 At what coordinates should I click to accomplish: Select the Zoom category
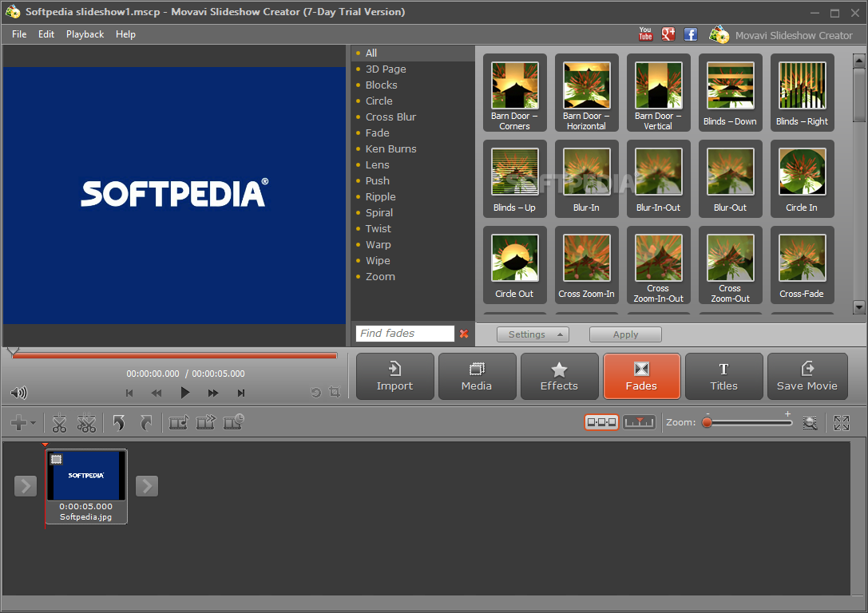coord(412,277)
